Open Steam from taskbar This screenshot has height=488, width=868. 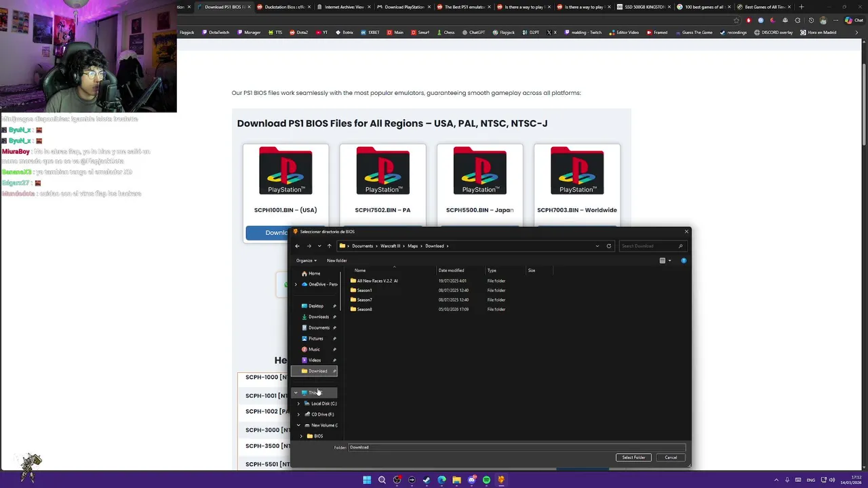[427, 480]
